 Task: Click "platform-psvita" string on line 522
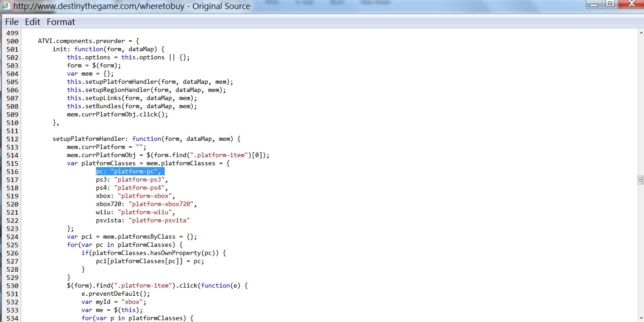pos(159,221)
